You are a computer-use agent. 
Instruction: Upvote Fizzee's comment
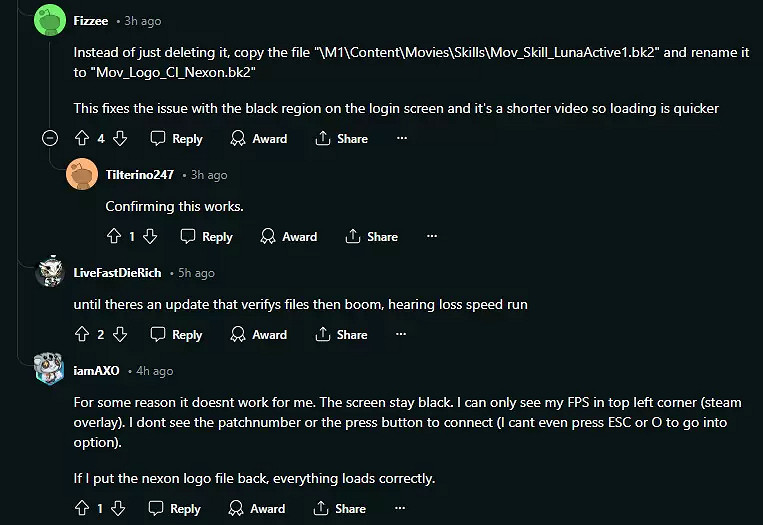pyautogui.click(x=82, y=139)
